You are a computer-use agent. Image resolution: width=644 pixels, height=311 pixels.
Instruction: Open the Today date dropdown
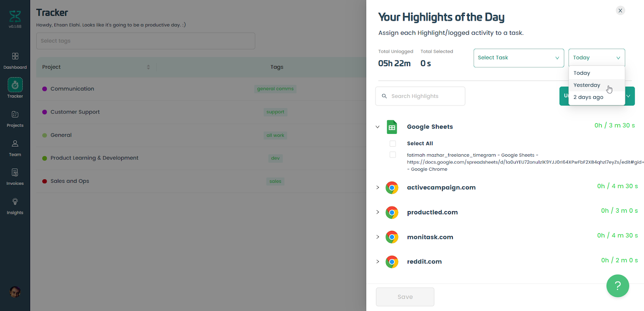point(597,58)
